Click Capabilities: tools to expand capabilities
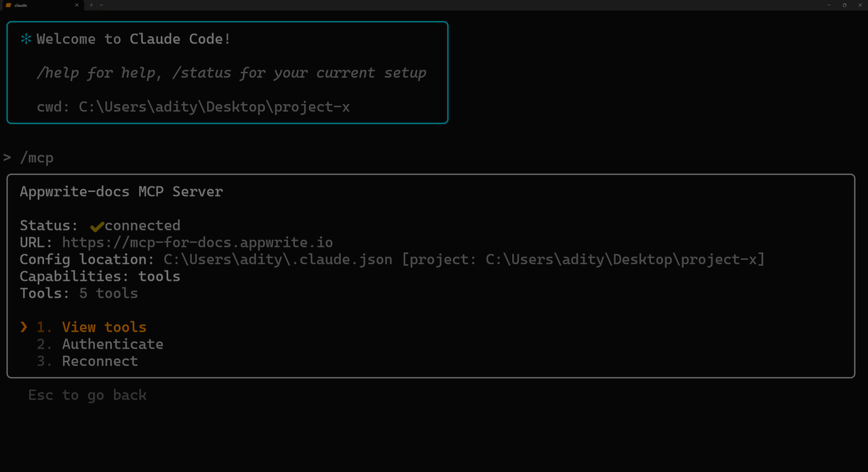868x472 pixels. (x=99, y=276)
